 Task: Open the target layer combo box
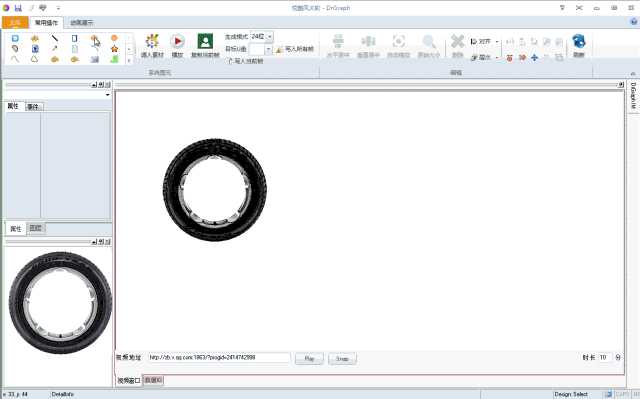pyautogui.click(x=260, y=49)
